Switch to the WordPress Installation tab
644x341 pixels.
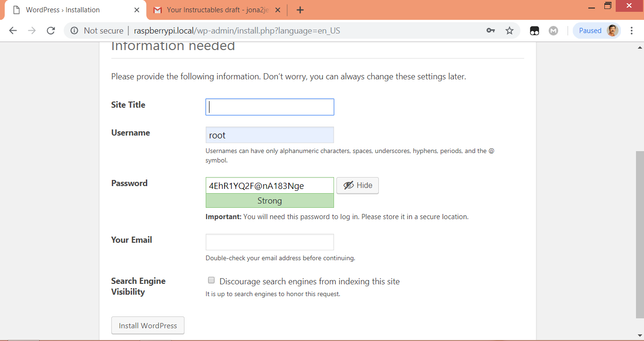pos(75,10)
